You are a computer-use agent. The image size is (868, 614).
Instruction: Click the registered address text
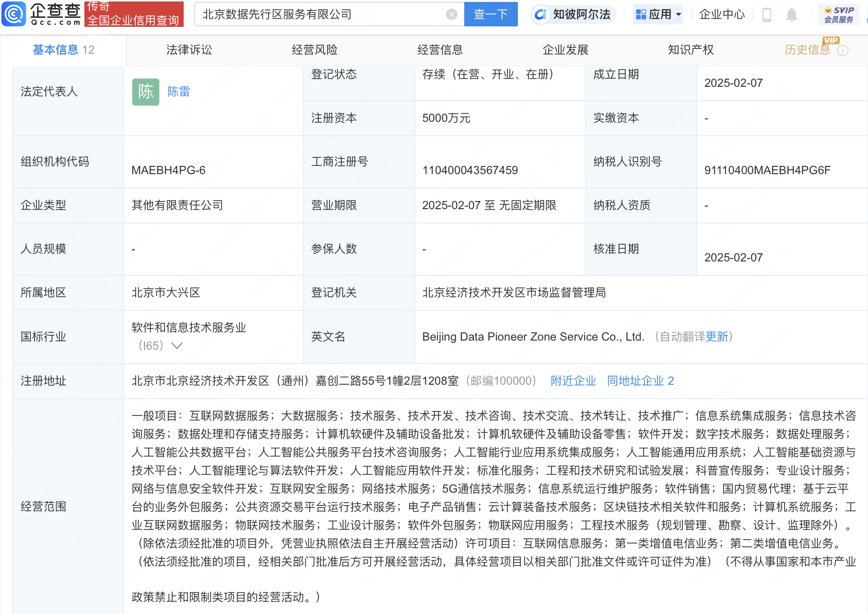(295, 381)
